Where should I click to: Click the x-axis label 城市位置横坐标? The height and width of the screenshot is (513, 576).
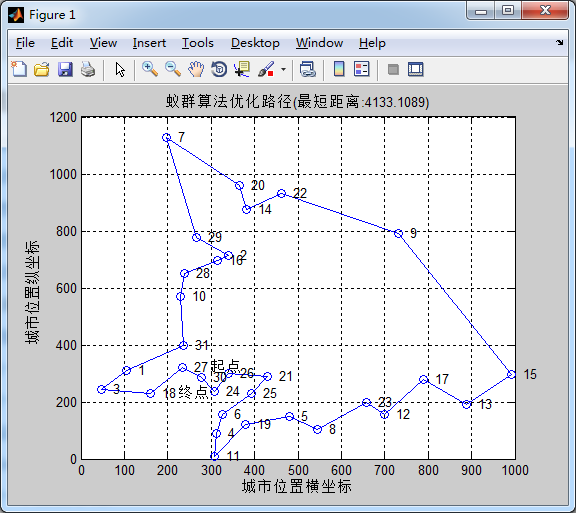coord(297,486)
